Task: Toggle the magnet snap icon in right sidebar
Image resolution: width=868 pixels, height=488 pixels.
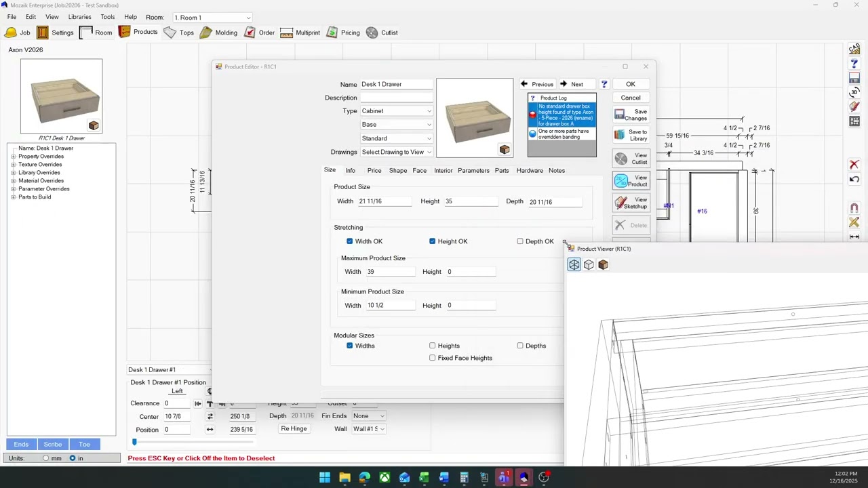Action: (854, 208)
